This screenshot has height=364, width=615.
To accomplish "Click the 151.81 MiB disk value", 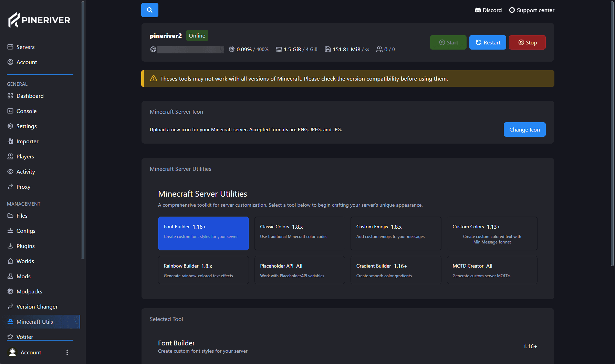I will point(346,49).
